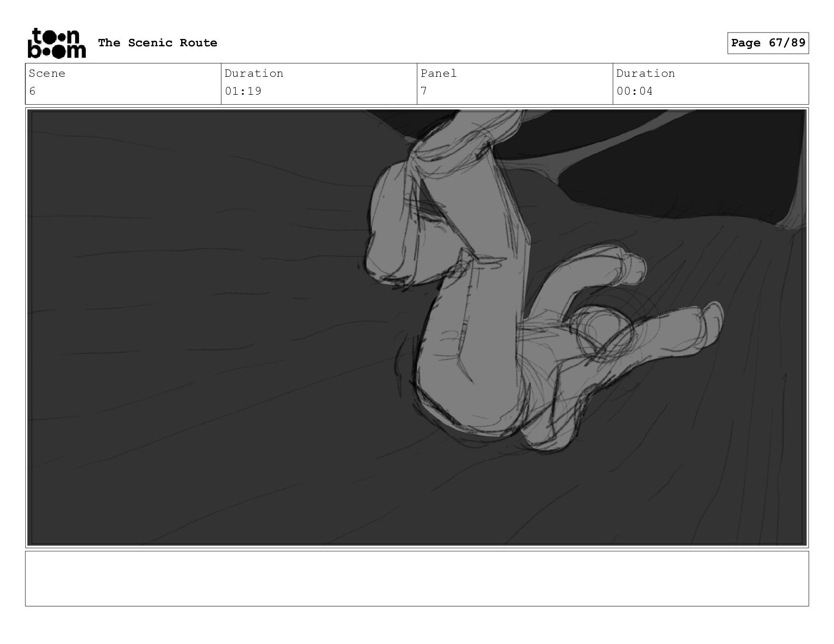The height and width of the screenshot is (644, 834).
Task: Select the panel number '7'
Action: [x=424, y=91]
